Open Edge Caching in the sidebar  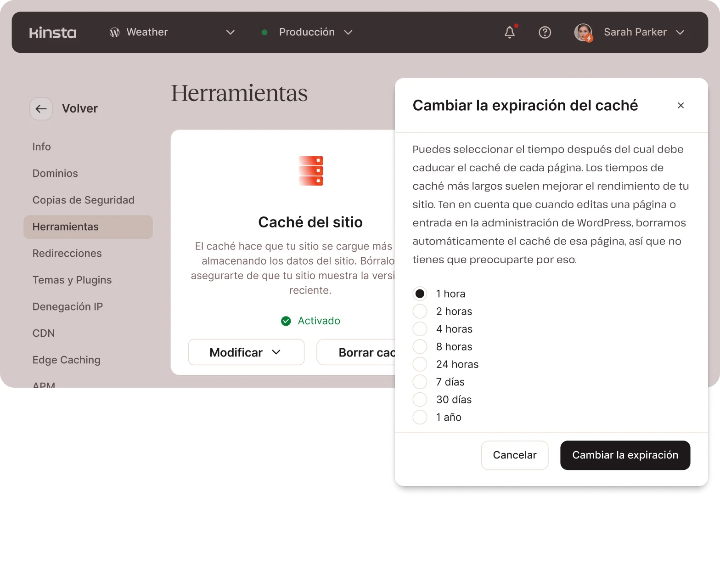[67, 360]
